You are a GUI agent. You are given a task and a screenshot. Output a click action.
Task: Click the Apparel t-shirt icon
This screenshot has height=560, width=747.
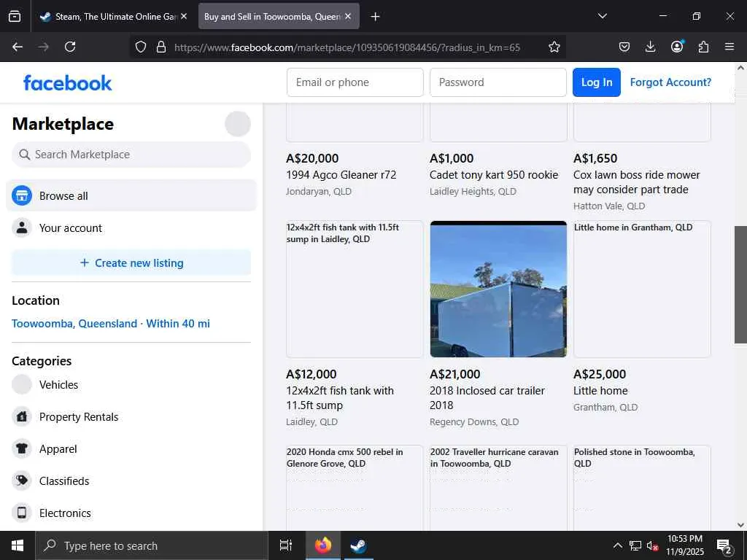pos(21,449)
